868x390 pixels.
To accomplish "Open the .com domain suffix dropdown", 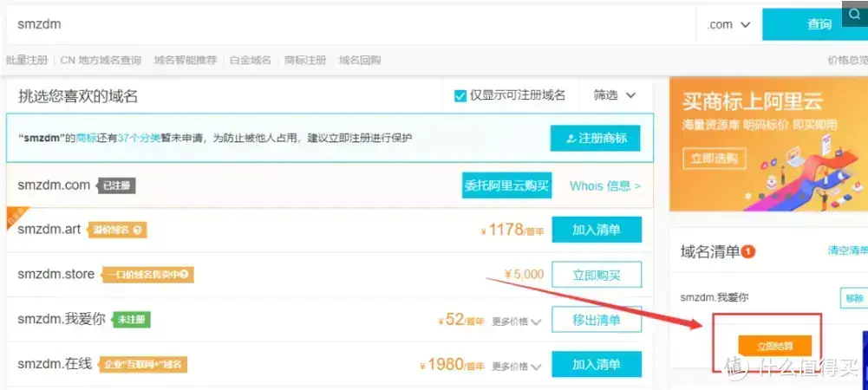I will coord(728,24).
